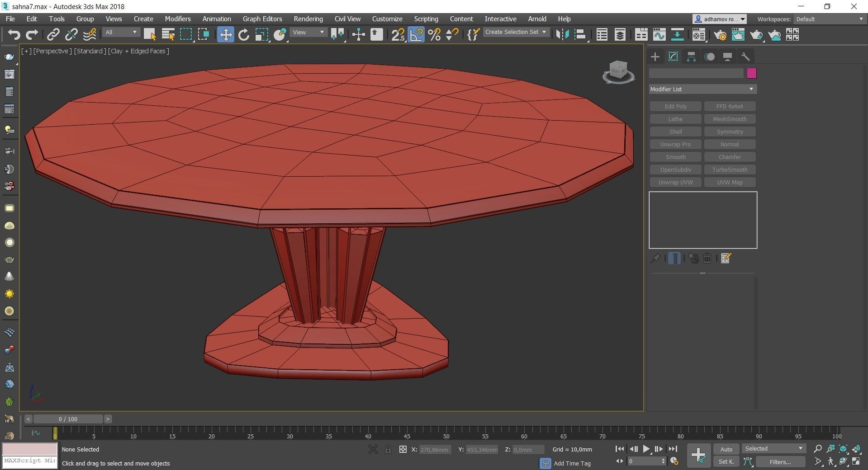This screenshot has width=868, height=470.
Task: Apply the Chamfer modifier button
Action: [x=730, y=157]
